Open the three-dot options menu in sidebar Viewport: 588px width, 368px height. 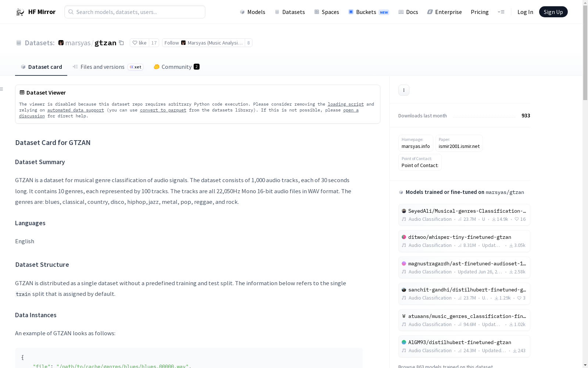click(404, 90)
